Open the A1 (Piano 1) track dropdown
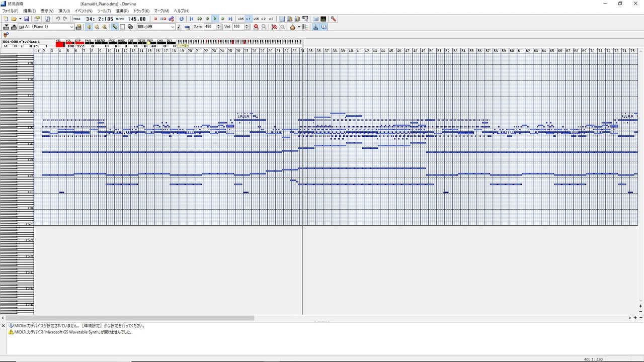644x362 pixels. point(46,27)
